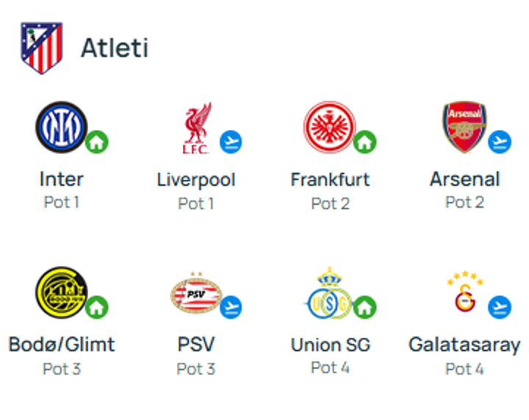Viewport: 529px width, 420px height.
Task: Click the blue away plane icon beside Liverpool
Action: point(231,142)
